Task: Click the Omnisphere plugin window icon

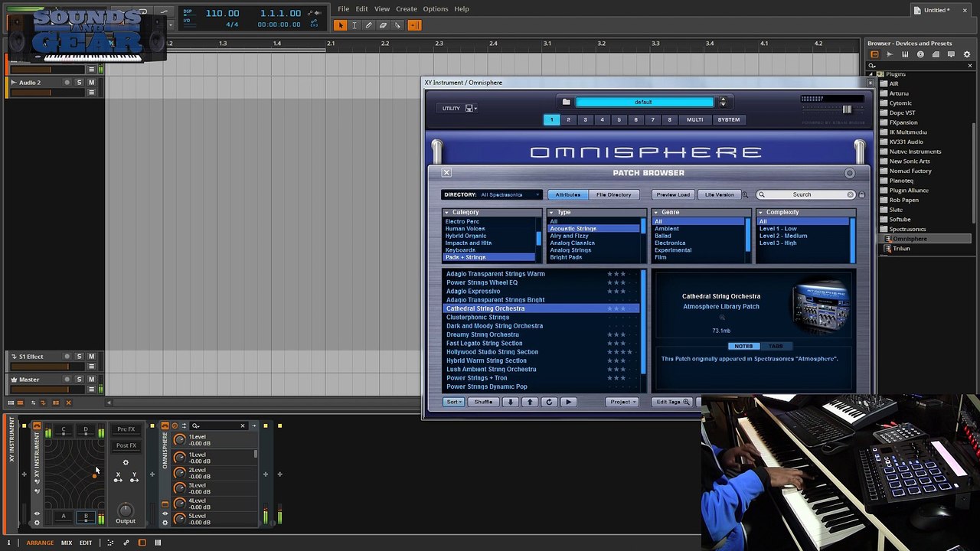Action: 165,505
